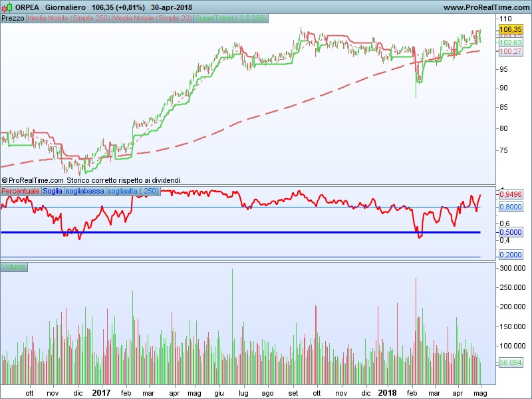Screen dimensions: 532x399
Task: Click the SuperTrend indicator label
Action: tap(231, 18)
